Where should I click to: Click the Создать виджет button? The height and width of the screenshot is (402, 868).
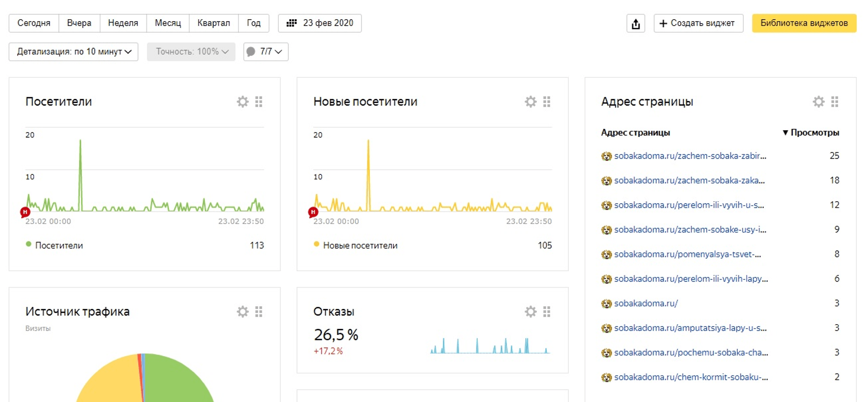[x=699, y=23]
